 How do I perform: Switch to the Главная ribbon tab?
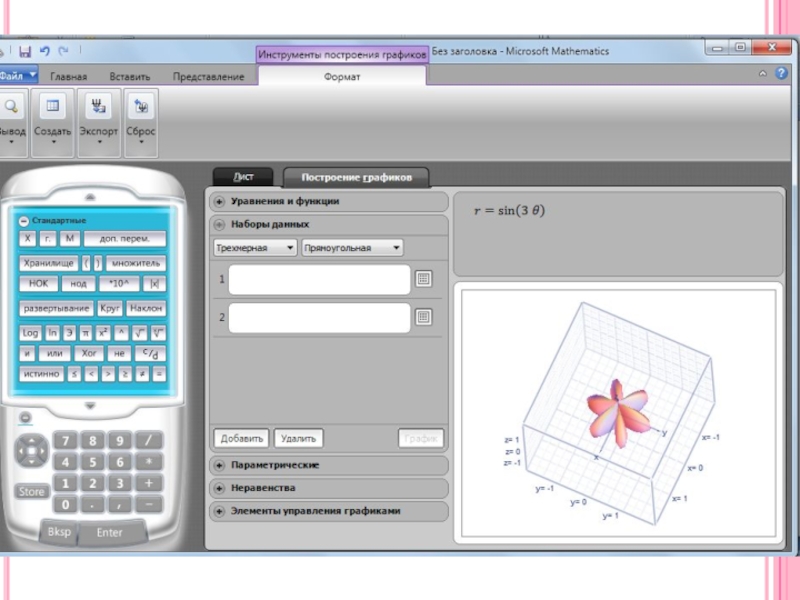pos(68,77)
